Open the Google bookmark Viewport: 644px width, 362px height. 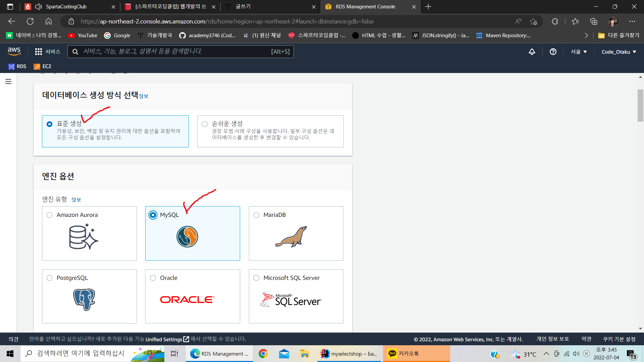click(117, 36)
